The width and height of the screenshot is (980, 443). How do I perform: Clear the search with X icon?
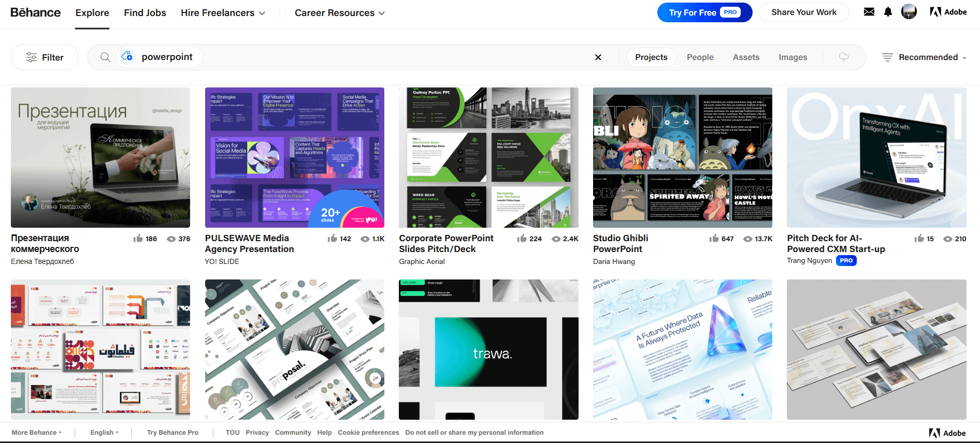coord(598,57)
